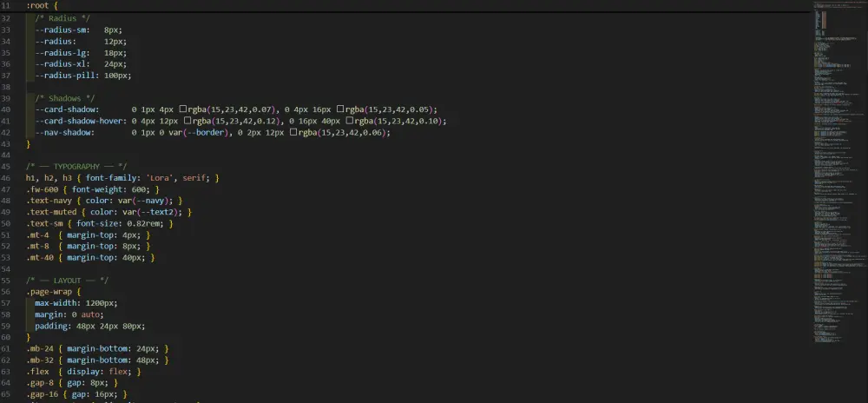Click the '.mb-32' selector
The height and width of the screenshot is (403, 868).
point(40,360)
